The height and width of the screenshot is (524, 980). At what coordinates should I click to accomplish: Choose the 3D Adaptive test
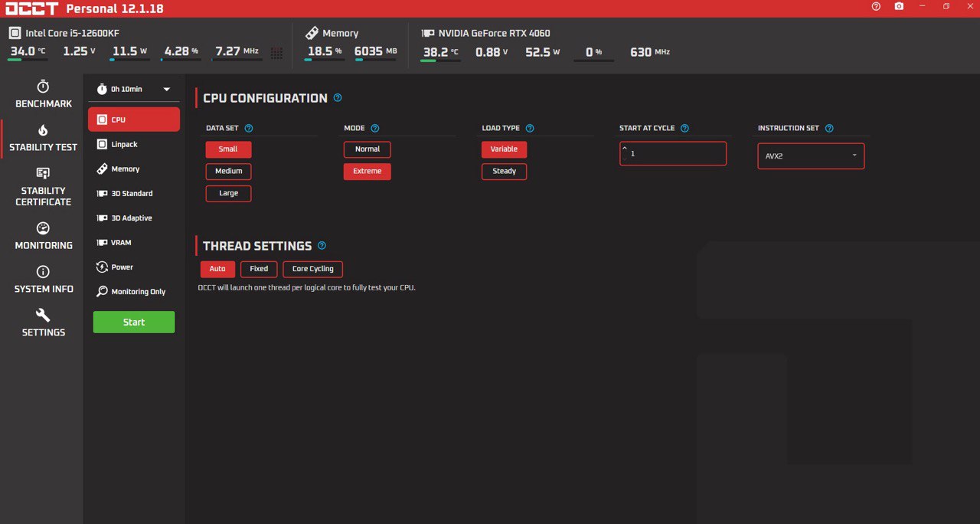coord(134,218)
